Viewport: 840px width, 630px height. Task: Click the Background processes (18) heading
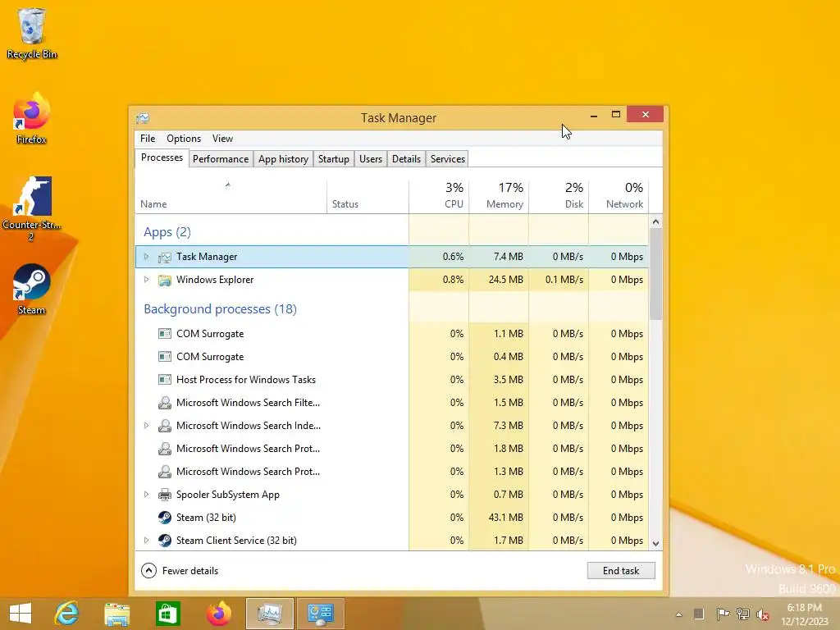click(220, 309)
